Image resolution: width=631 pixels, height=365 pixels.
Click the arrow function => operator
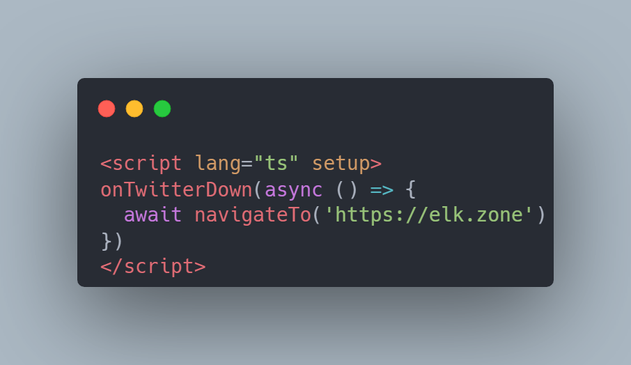click(x=382, y=190)
